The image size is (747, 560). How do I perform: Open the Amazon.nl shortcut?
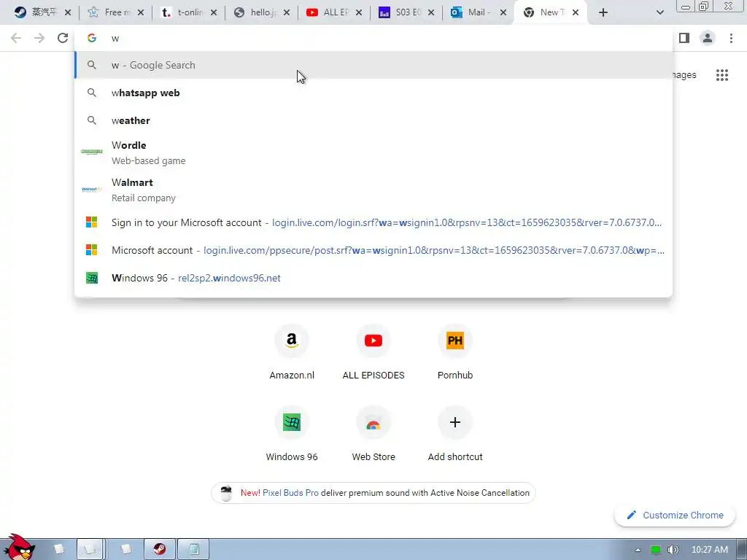(292, 351)
